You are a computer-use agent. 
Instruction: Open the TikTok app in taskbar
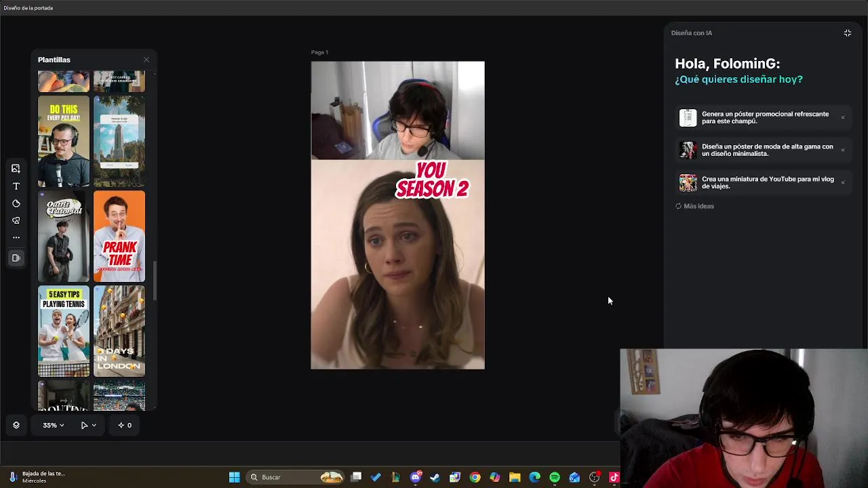pyautogui.click(x=614, y=477)
